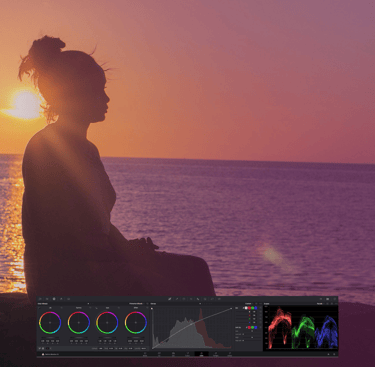
Task: Click the Lum Mix value field
Action: click(x=144, y=348)
